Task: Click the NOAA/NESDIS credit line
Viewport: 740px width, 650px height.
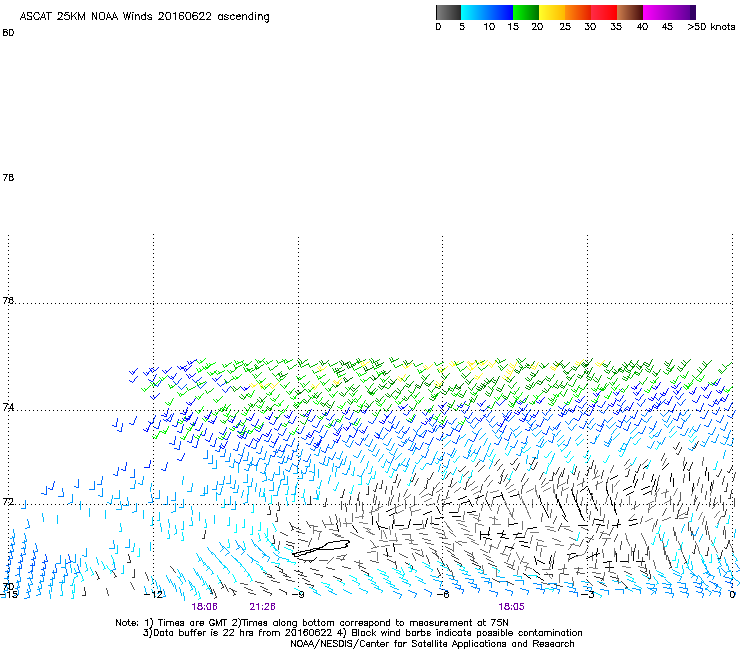Action: coord(432,644)
